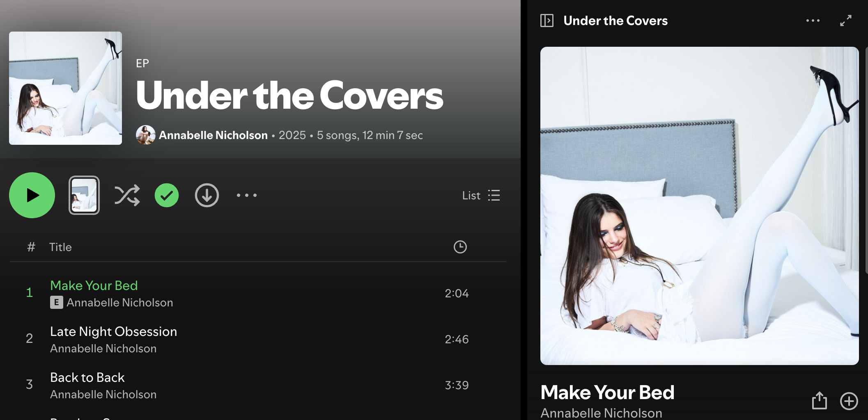Toggle the green saved-to-library checkmark
This screenshot has height=420, width=868.
coord(167,195)
